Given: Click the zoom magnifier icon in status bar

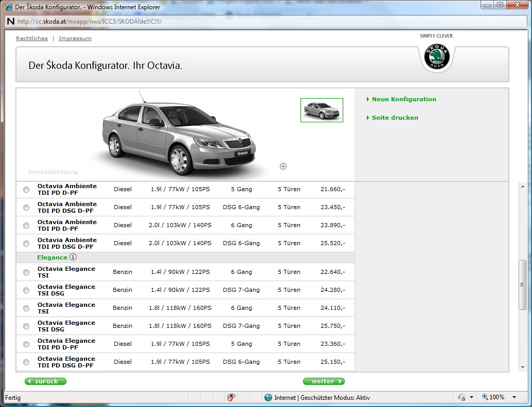Looking at the screenshot, I should pos(485,397).
